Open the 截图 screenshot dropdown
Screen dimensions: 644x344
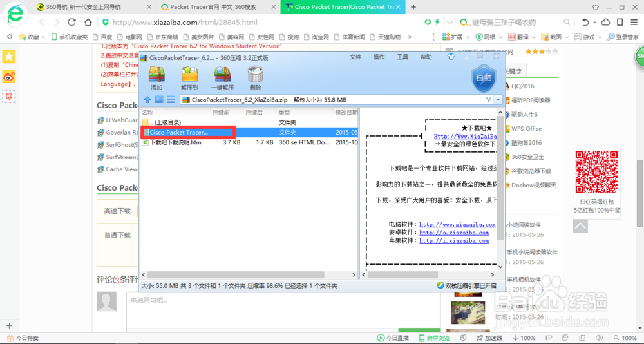[x=554, y=37]
